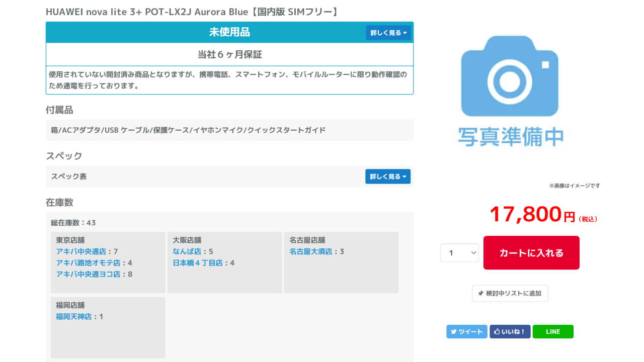Open the アキバ路地オモテ店 store link
The height and width of the screenshot is (362, 644).
pos(88,263)
